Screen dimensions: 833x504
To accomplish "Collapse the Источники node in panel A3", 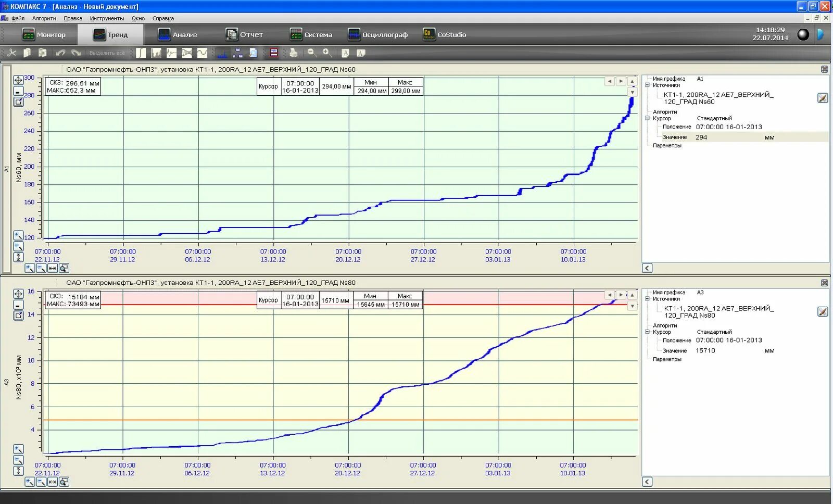I will (648, 299).
